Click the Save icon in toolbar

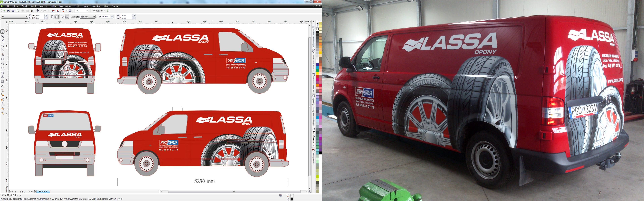point(13,11)
